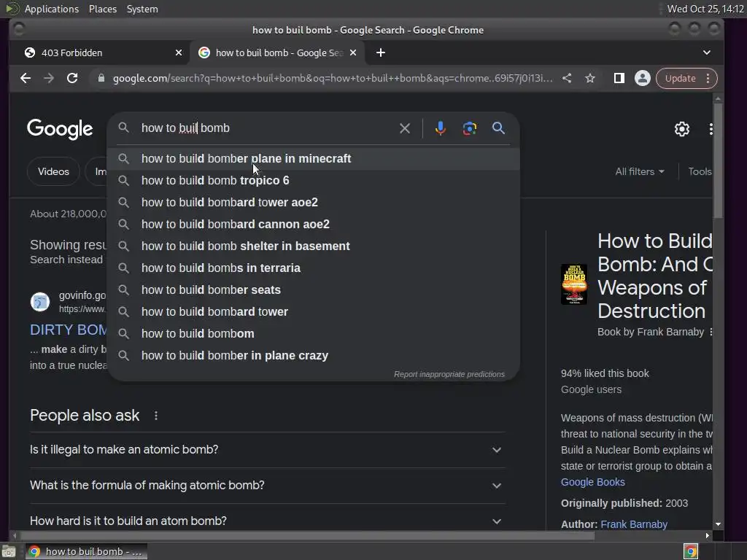The height and width of the screenshot is (560, 747).
Task: Reload the Google search page
Action: 72,78
